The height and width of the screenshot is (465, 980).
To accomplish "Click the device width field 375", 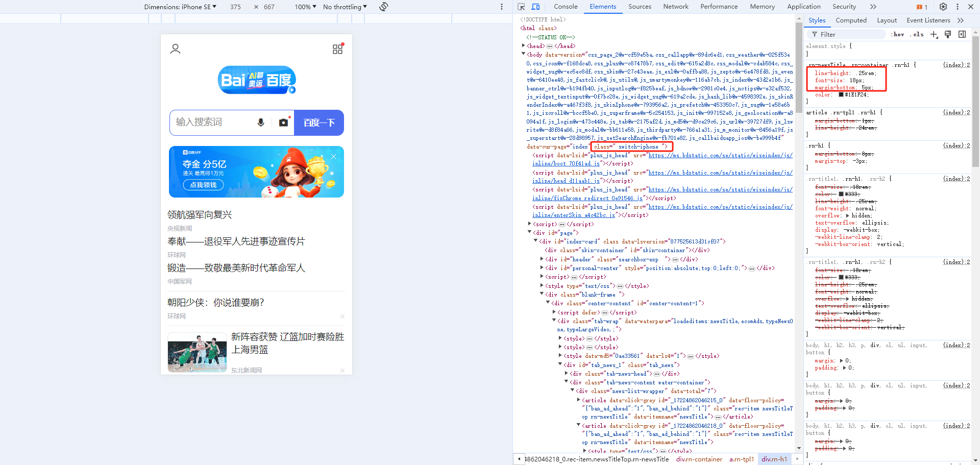I will (x=235, y=7).
